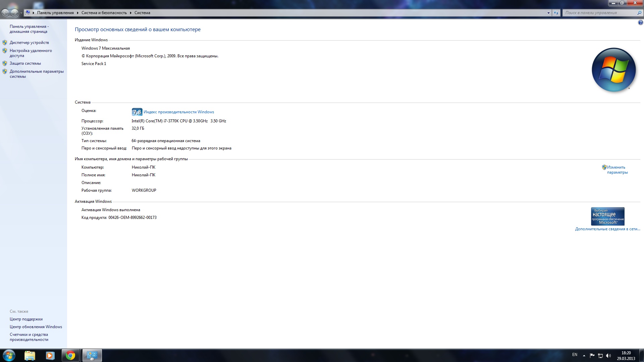
Task: Open Настройка удаленного доступа settings
Action: coord(31,53)
